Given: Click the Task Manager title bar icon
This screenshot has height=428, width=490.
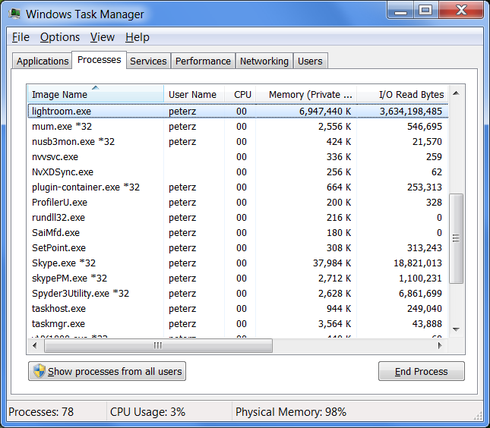Looking at the screenshot, I should [14, 14].
